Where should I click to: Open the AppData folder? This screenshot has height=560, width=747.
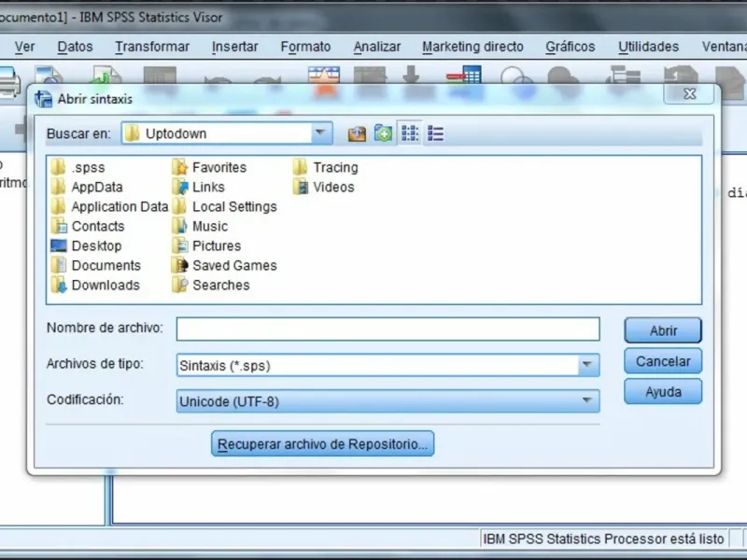pos(87,188)
